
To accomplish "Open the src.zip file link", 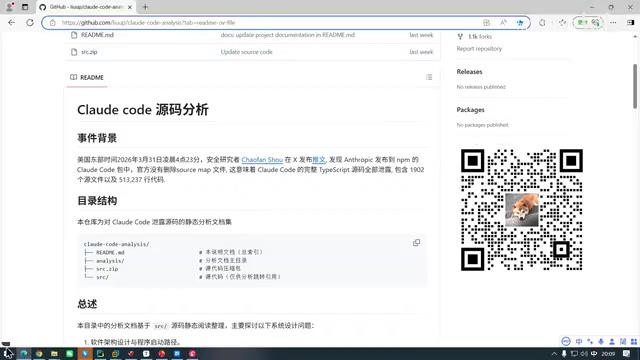I will point(89,52).
